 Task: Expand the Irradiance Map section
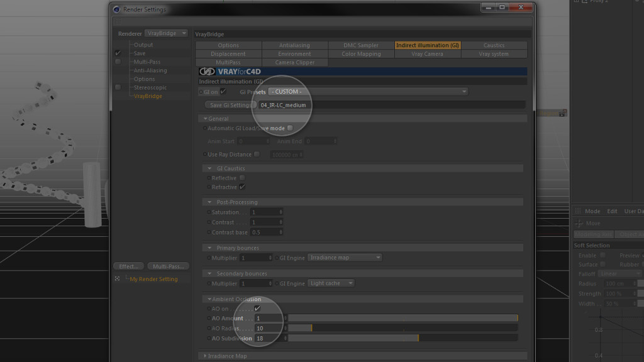pos(206,356)
